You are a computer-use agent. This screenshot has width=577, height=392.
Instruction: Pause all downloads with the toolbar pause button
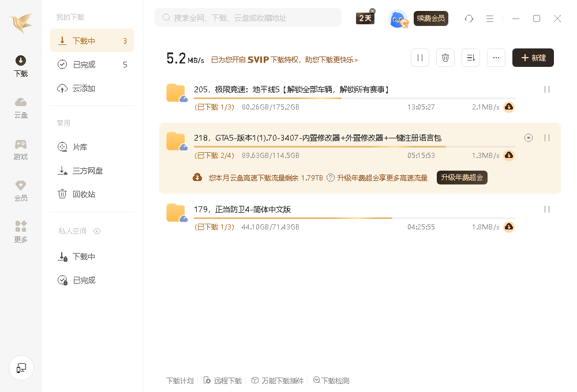[419, 58]
